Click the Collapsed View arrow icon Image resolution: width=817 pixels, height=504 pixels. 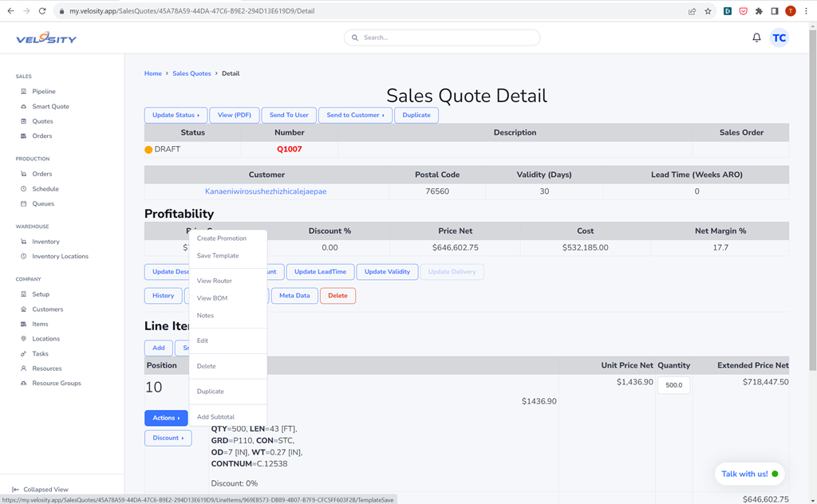(x=15, y=490)
